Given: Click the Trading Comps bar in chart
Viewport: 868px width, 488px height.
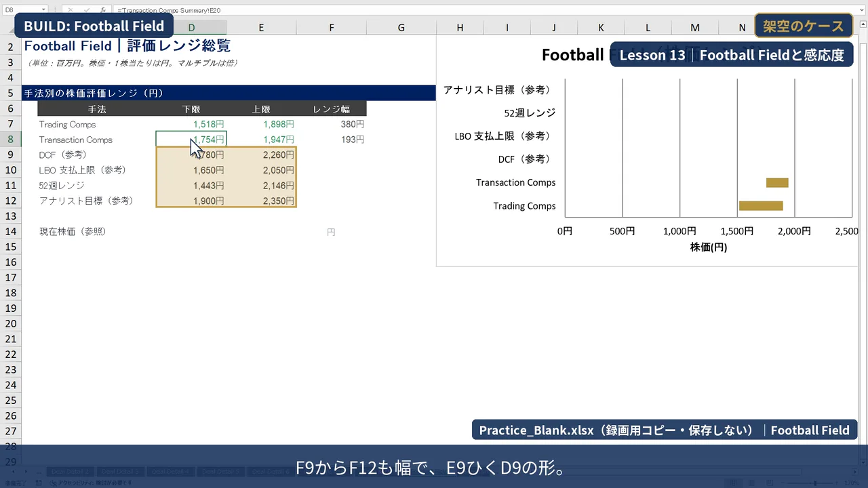Looking at the screenshot, I should [761, 206].
